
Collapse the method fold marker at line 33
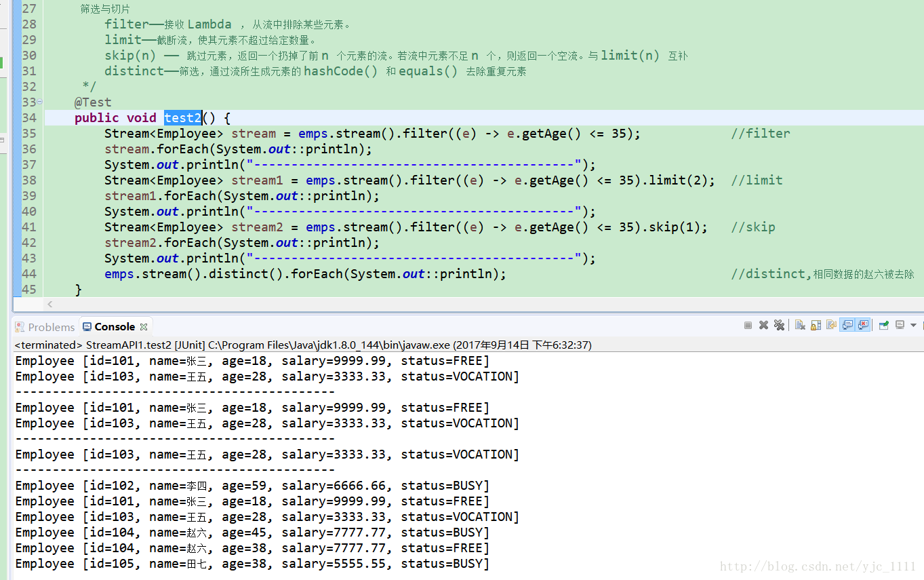39,102
